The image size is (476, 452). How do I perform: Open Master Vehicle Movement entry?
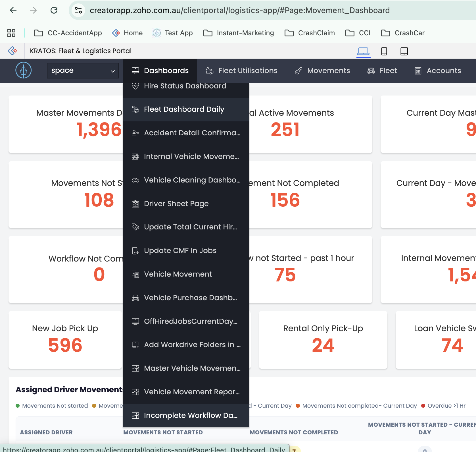click(x=186, y=368)
